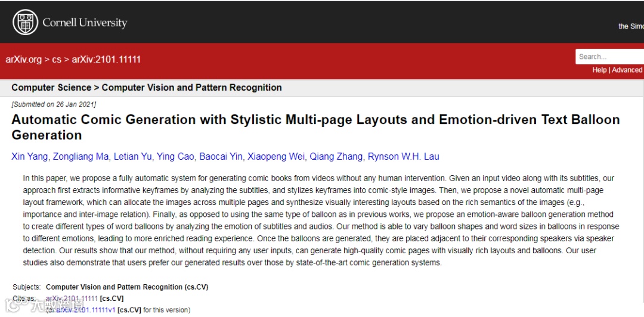
Task: Click Computer Vision and Pattern Recognition heading
Action: click(x=192, y=88)
